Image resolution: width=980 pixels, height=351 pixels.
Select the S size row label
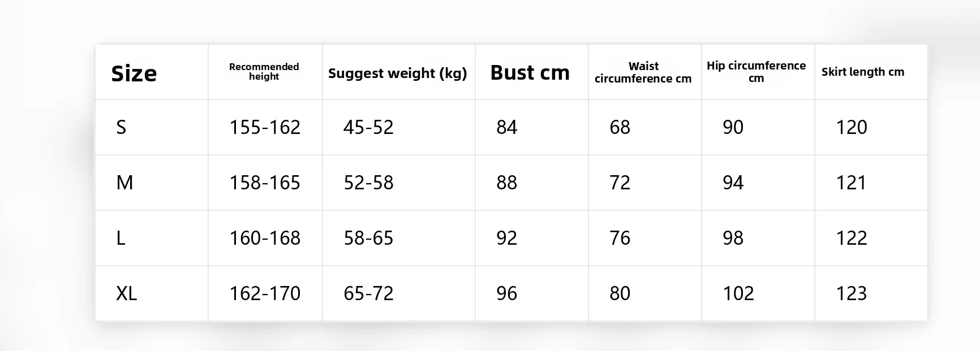point(121,127)
